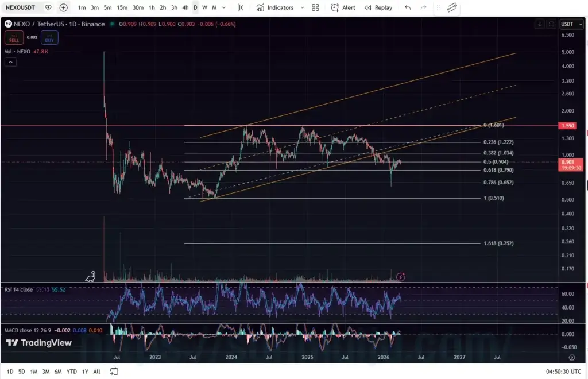Set the range to 5D

22,372
